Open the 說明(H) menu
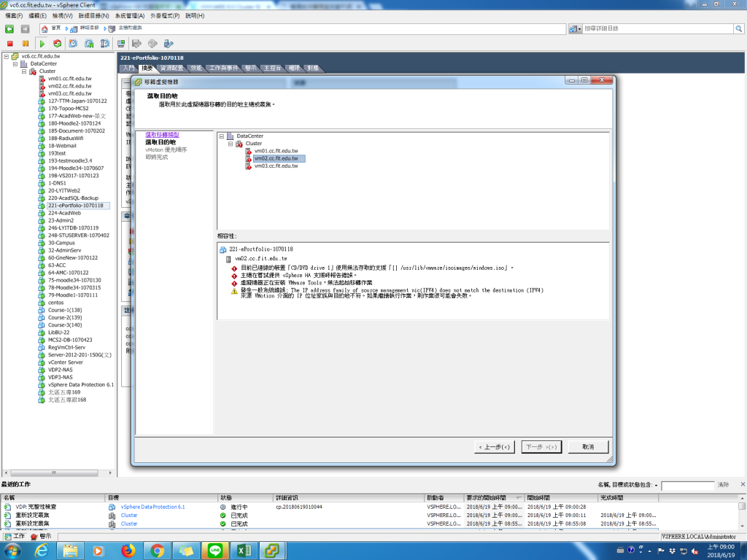 pos(195,16)
